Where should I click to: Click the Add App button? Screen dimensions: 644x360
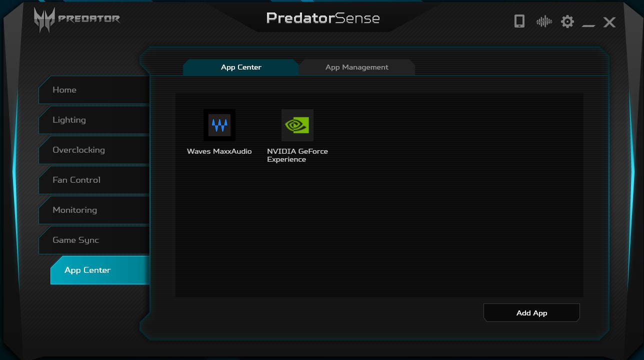[531, 313]
